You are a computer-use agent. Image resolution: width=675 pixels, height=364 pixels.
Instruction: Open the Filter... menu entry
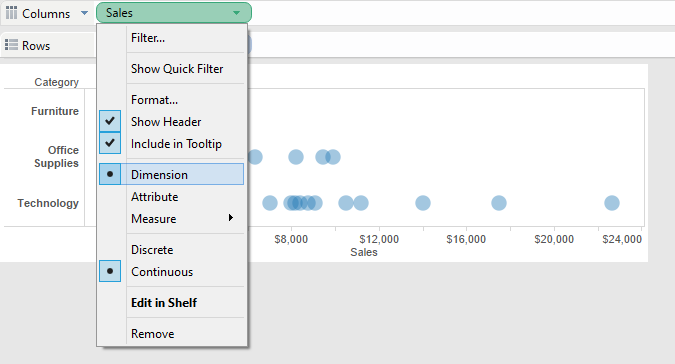click(x=148, y=38)
